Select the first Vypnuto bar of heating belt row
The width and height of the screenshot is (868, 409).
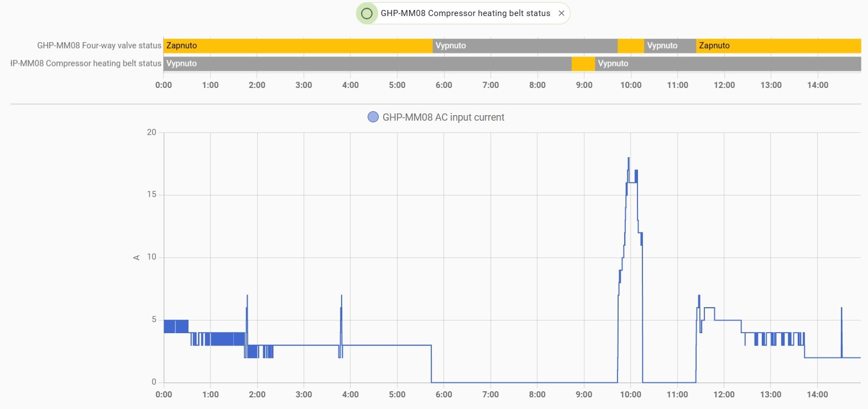[x=367, y=64]
